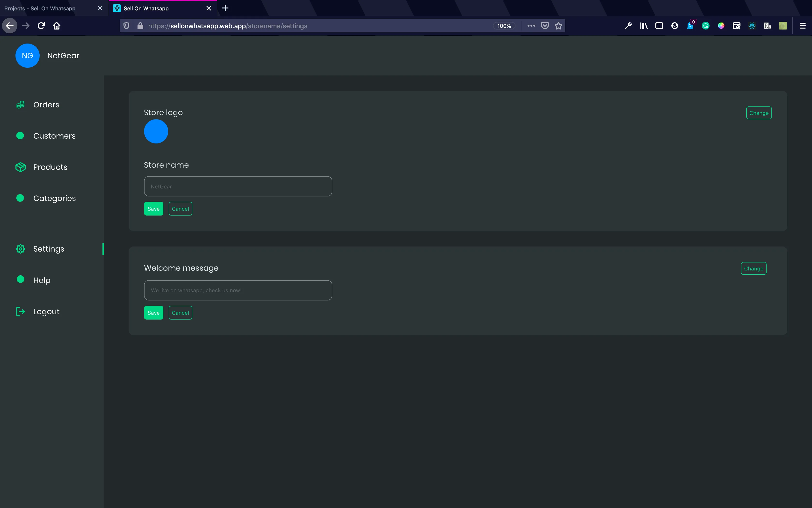Click the NetGear store name header

pyautogui.click(x=63, y=56)
